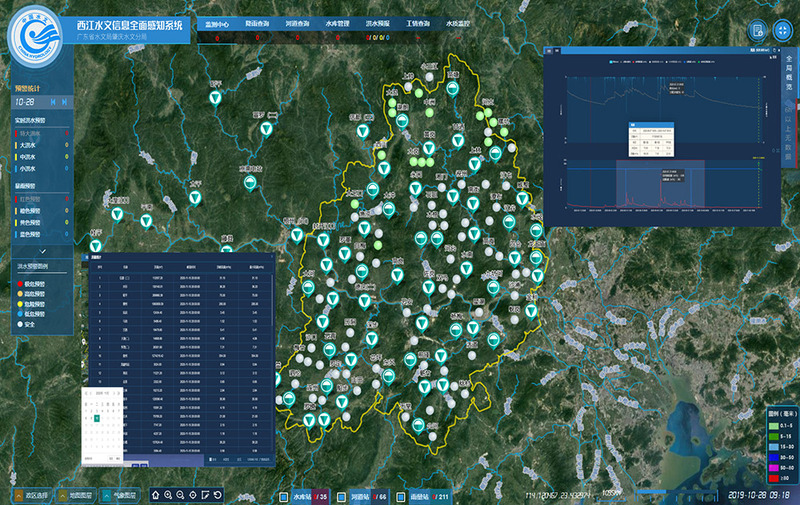Click the locate target icon in map toolbar
Image resolution: width=800 pixels, height=505 pixels.
click(193, 495)
